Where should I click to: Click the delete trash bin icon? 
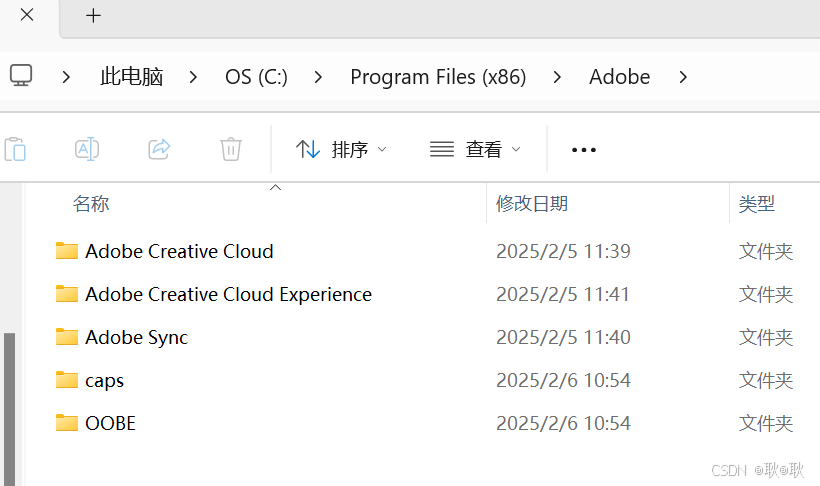coord(231,149)
